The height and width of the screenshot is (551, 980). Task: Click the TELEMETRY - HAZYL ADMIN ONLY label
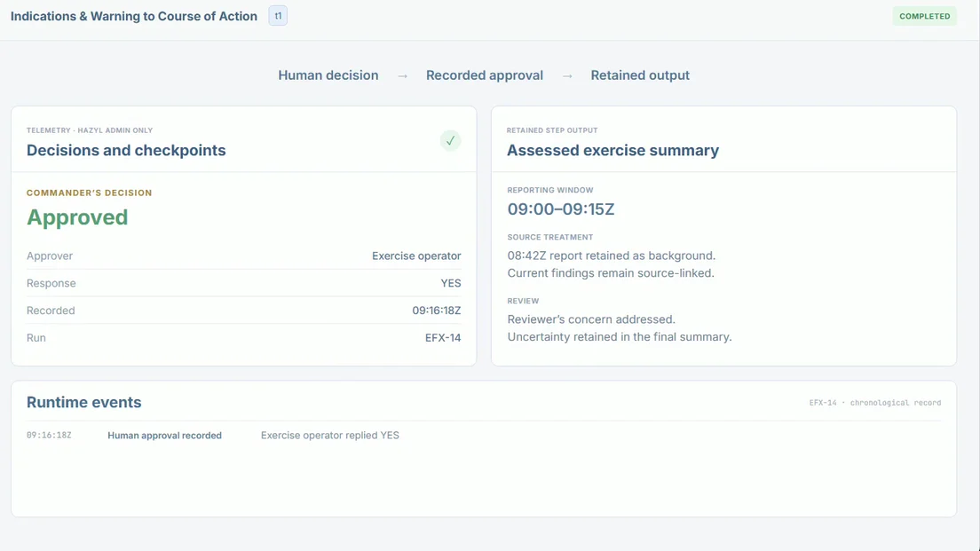tap(90, 130)
